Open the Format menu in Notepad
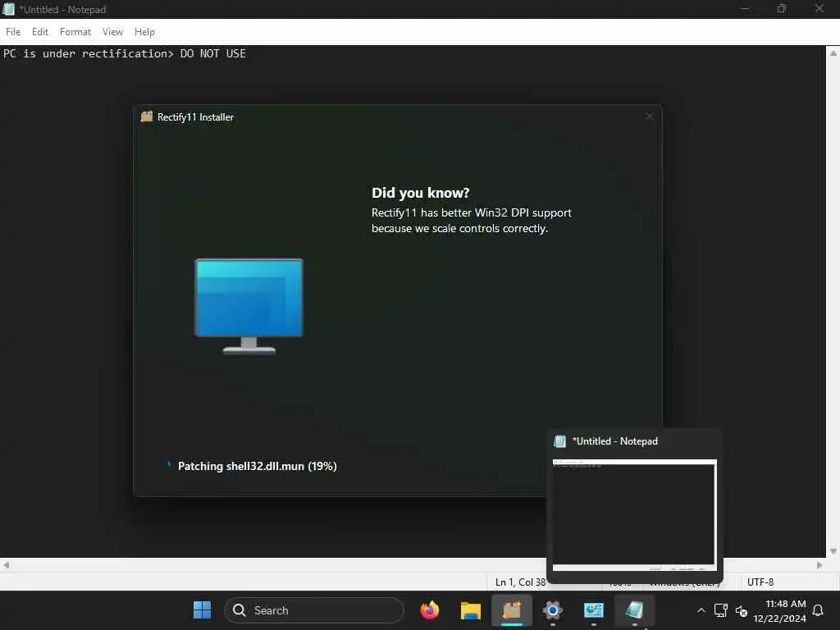The height and width of the screenshot is (630, 840). coord(75,32)
